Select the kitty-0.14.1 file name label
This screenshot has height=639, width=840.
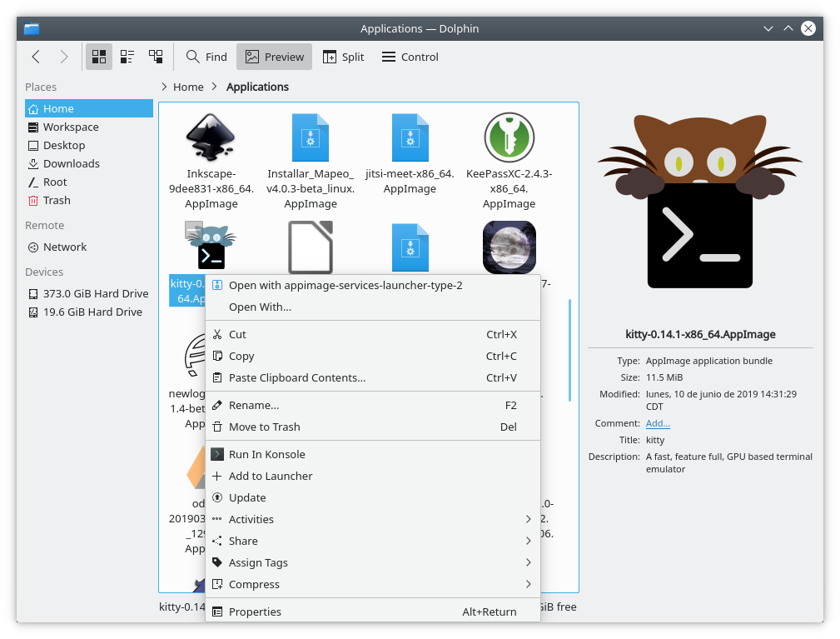click(x=187, y=291)
